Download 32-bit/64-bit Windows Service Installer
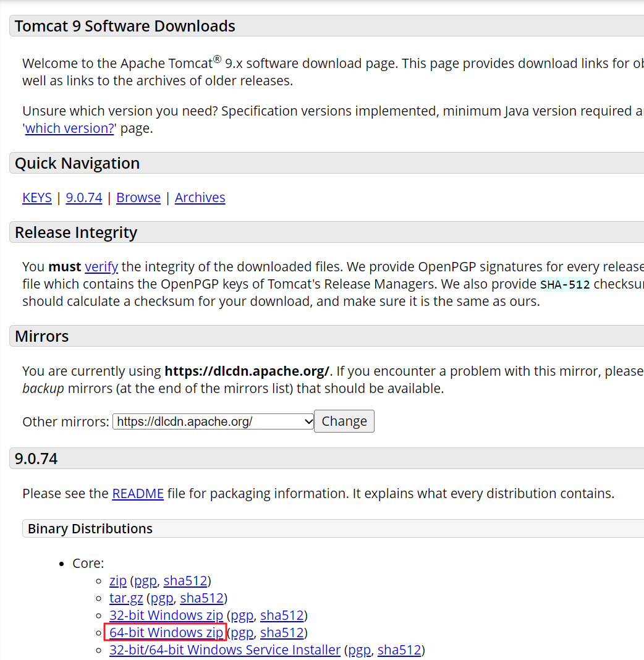Screen dimensions: 644x660 pos(225,650)
